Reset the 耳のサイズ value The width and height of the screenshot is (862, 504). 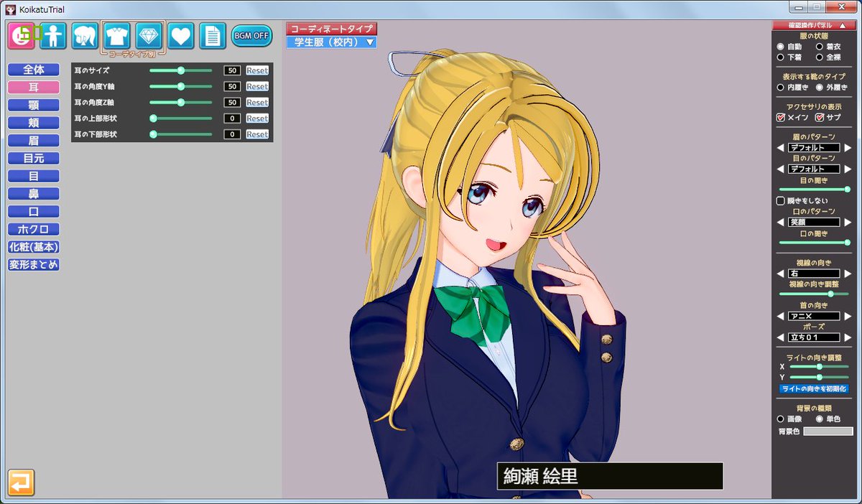257,70
